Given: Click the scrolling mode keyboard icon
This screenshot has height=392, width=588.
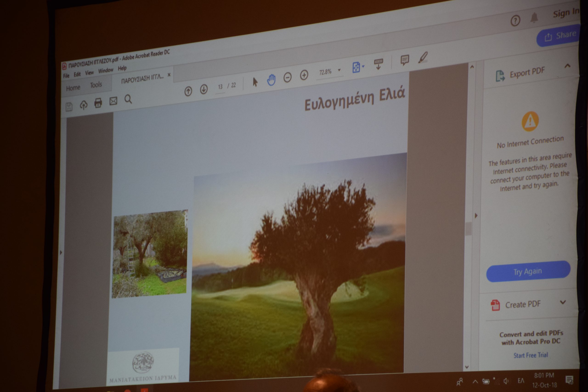Looking at the screenshot, I should (x=378, y=64).
